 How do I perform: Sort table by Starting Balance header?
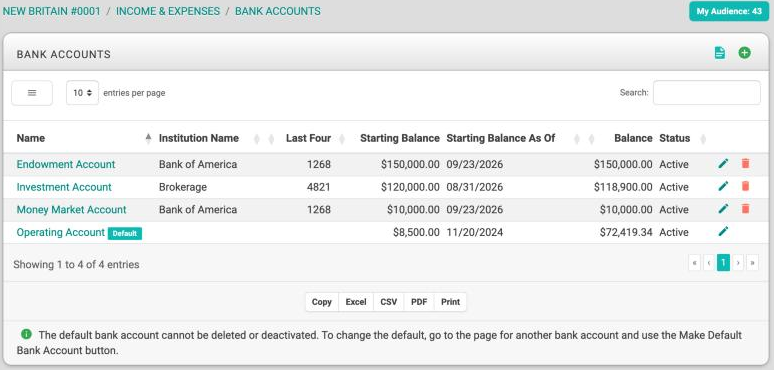[x=400, y=138]
